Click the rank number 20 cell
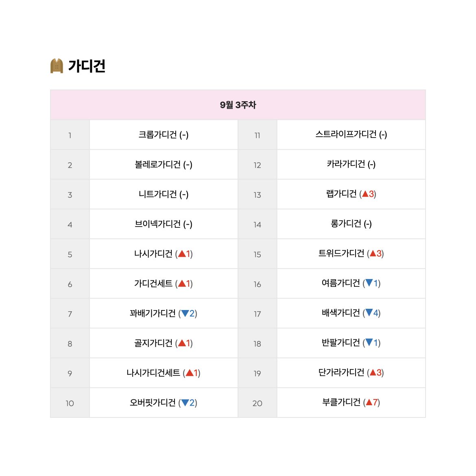The image size is (476, 476). [257, 403]
